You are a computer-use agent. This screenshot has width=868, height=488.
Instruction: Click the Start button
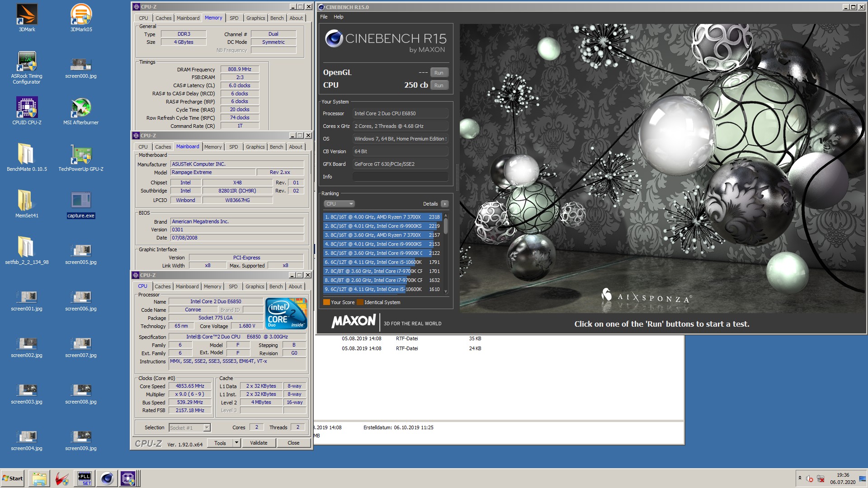(x=13, y=479)
